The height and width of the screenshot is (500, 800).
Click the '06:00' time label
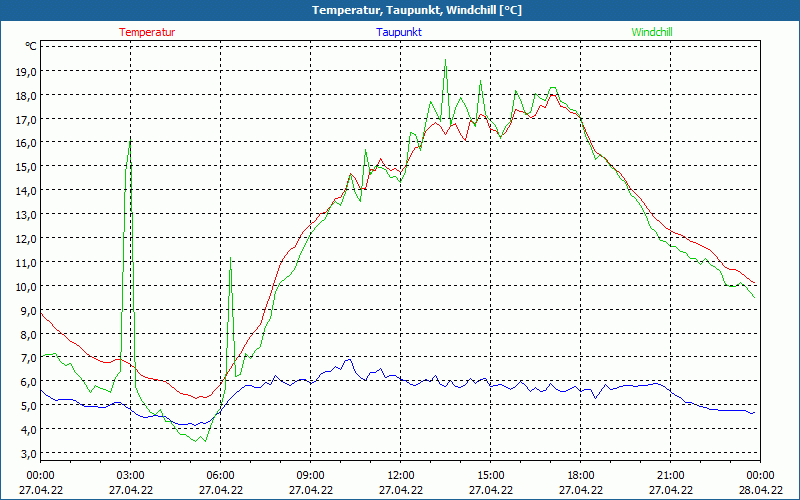tap(220, 476)
